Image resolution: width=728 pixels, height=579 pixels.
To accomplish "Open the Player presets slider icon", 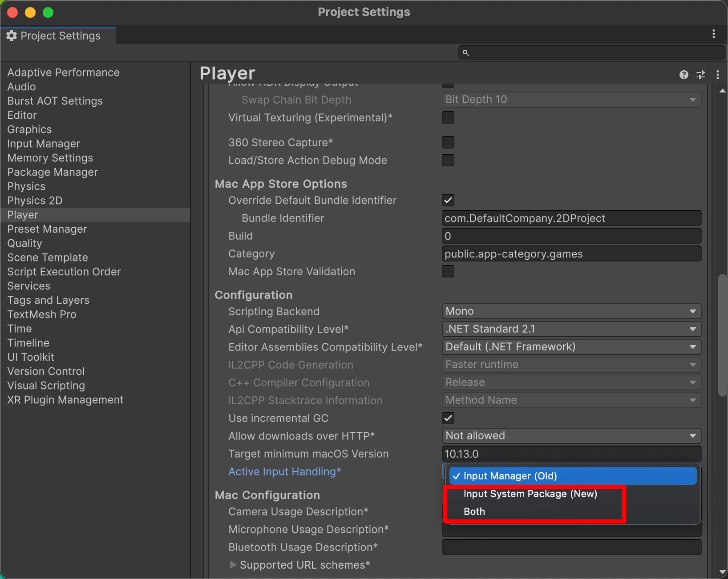I will (x=701, y=75).
